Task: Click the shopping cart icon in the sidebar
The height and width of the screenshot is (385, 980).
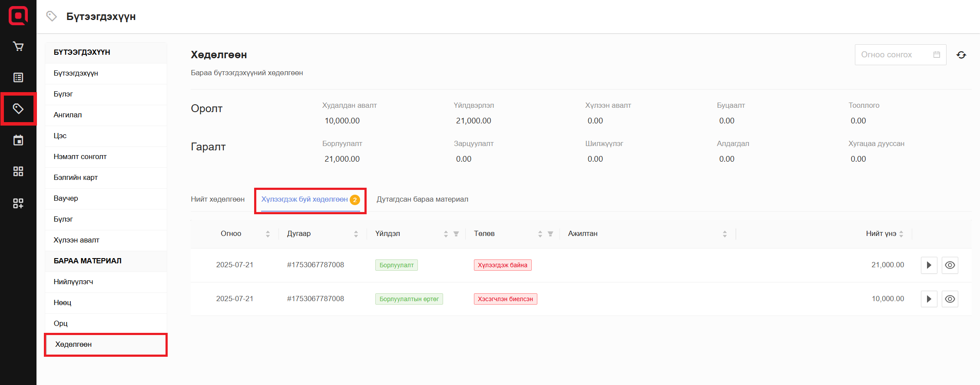Action: (x=18, y=46)
